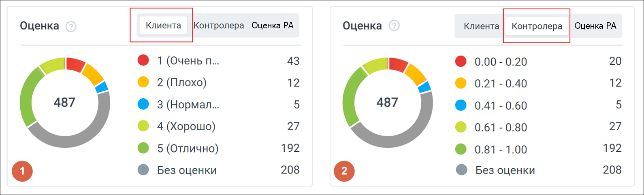Click green dot next to '5 (Отлично)'
The width and height of the screenshot is (644, 195).
coord(143,148)
